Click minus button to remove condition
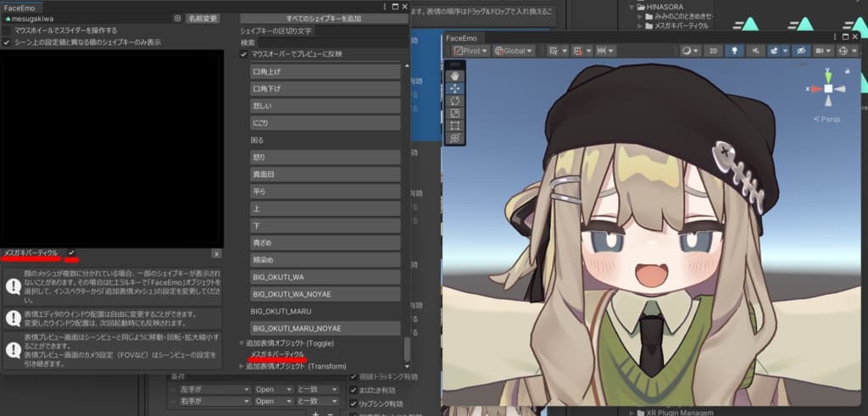The width and height of the screenshot is (868, 416). pyautogui.click(x=331, y=413)
